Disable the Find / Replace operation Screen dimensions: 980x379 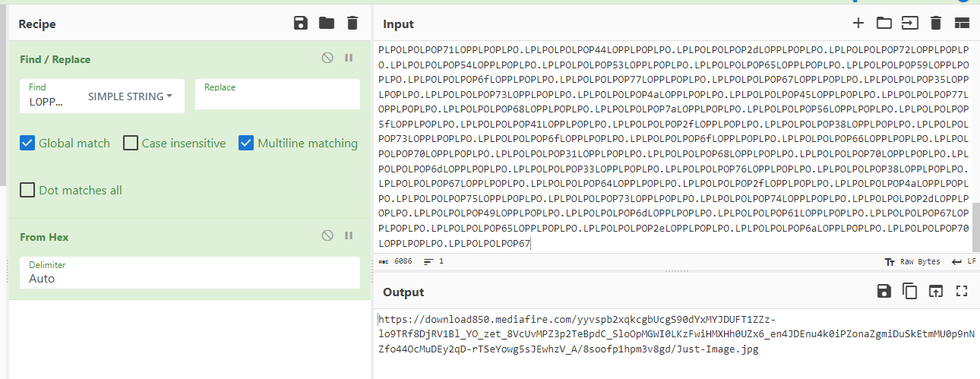coord(327,58)
